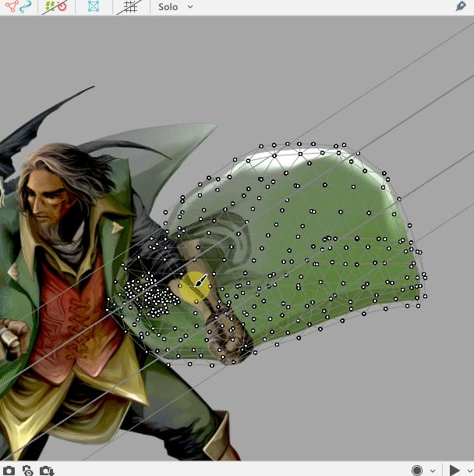
Task: Open the Solo display mode dropdown
Action: coord(175,7)
